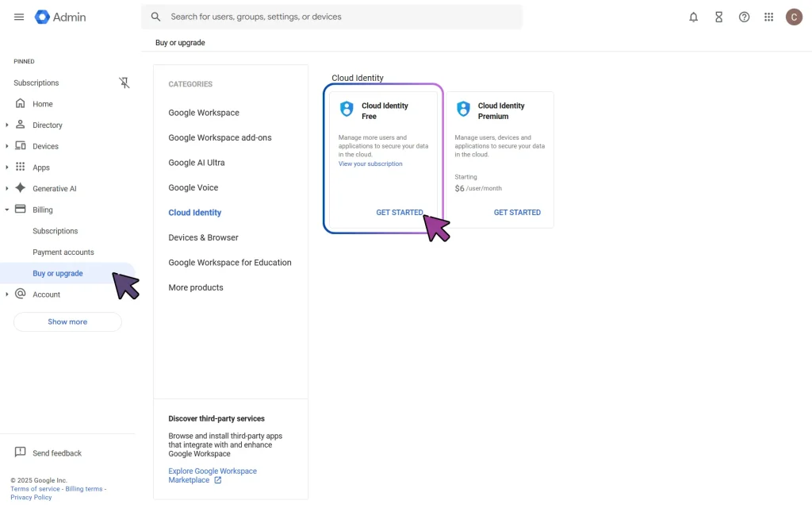Select Google Workspace for Education category
This screenshot has height=508, width=812.
tap(229, 262)
